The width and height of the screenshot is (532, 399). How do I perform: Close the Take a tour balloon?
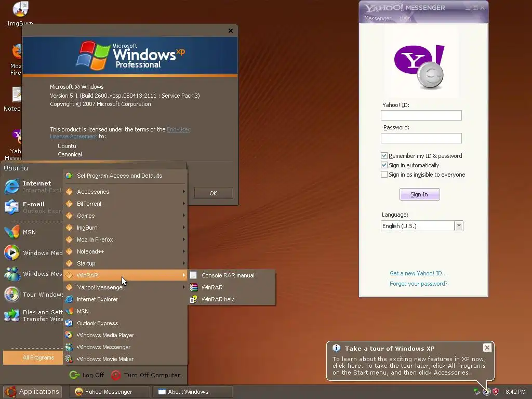tap(487, 348)
